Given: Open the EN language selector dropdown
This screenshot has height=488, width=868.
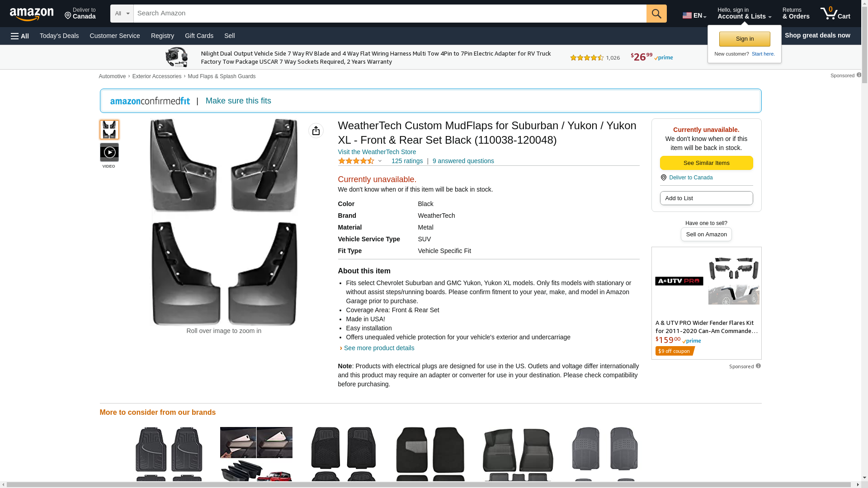Looking at the screenshot, I should (x=694, y=15).
